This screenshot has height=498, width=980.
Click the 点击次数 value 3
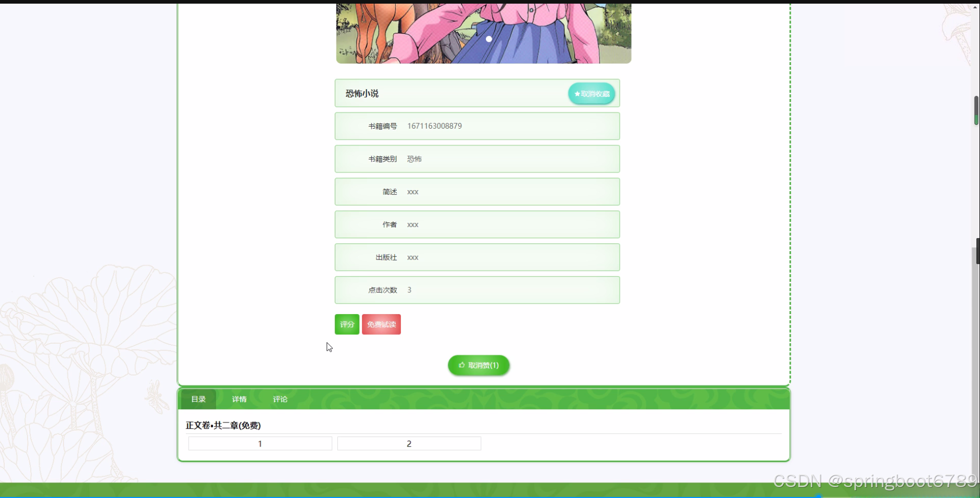click(x=409, y=290)
